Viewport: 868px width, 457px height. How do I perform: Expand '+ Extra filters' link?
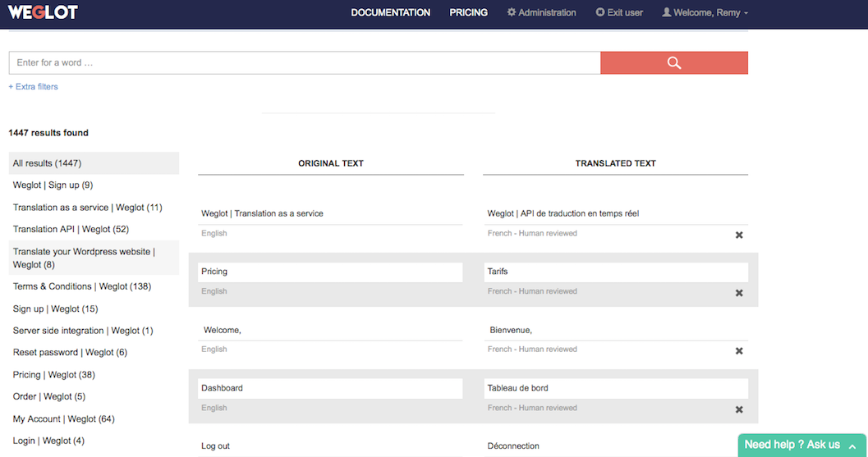click(33, 87)
